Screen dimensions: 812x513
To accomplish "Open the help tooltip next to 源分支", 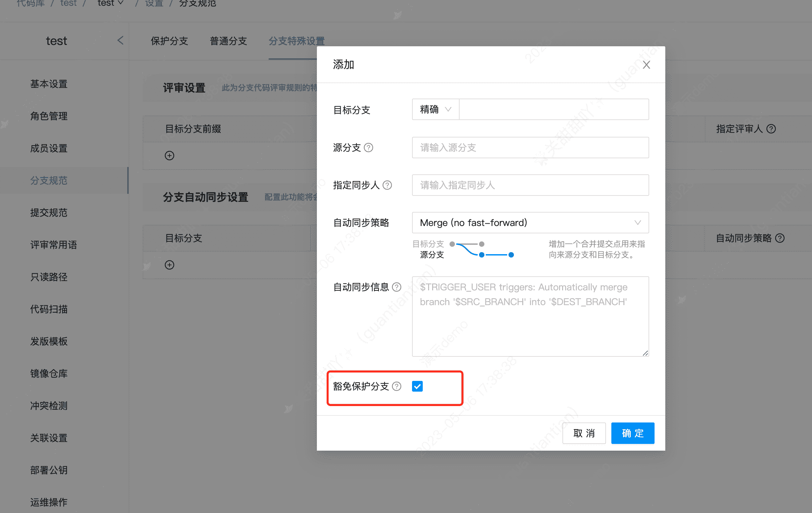I will tap(369, 148).
